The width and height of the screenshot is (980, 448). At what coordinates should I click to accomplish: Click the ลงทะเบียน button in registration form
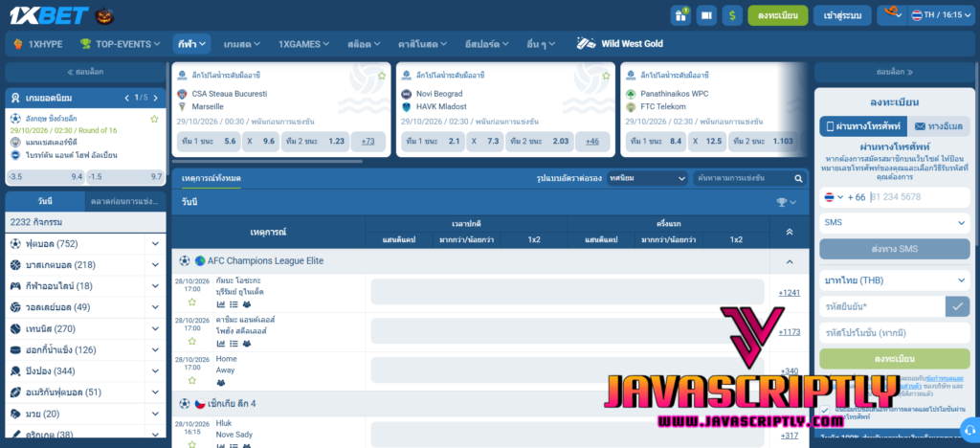pos(895,359)
